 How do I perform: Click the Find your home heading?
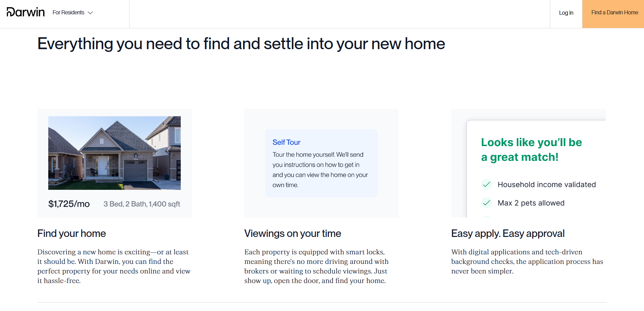point(71,234)
